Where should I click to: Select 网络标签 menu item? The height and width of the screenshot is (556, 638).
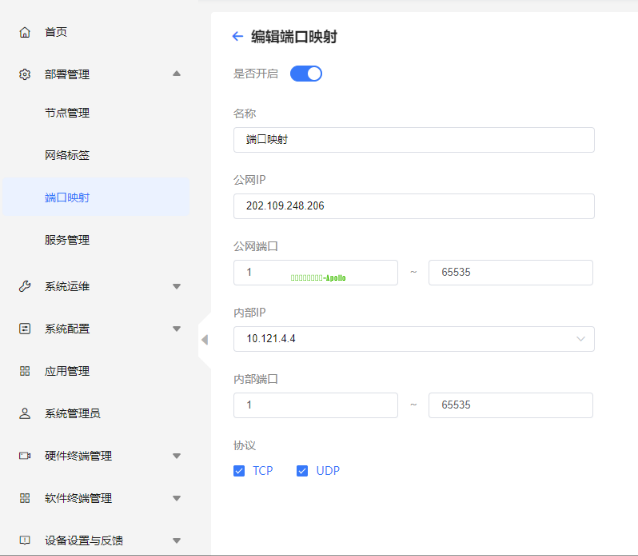pos(67,155)
